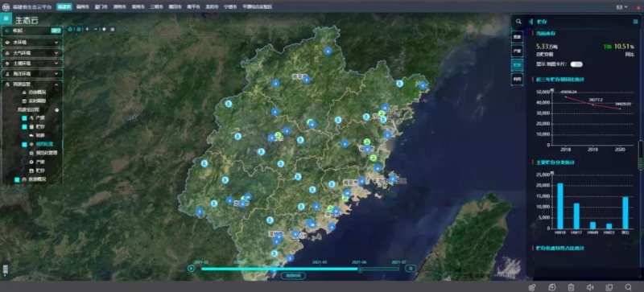The image size is (644, 292).
Task: Switch to the 福州市 tab
Action: (82, 7)
